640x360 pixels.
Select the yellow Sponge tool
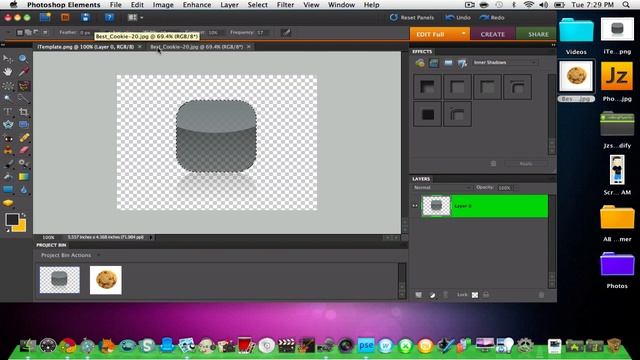[x=8, y=203]
